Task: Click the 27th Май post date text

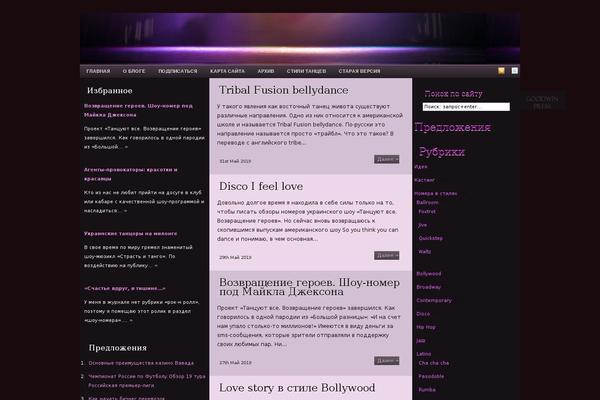Action: click(235, 362)
